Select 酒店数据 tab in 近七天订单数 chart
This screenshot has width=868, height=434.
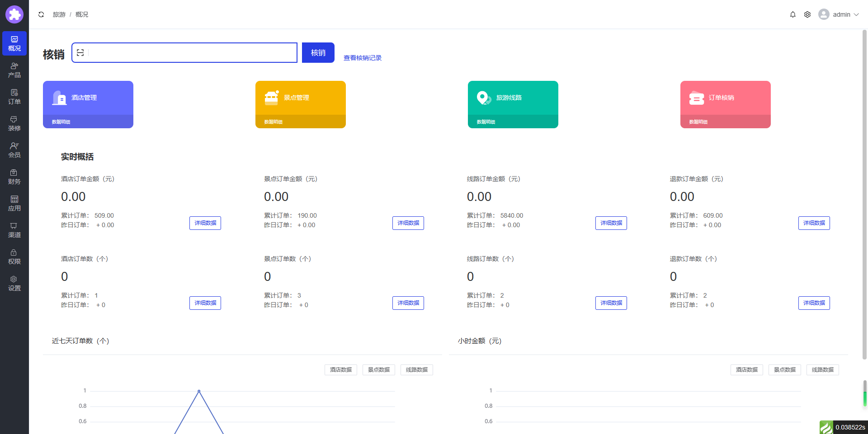coord(341,370)
